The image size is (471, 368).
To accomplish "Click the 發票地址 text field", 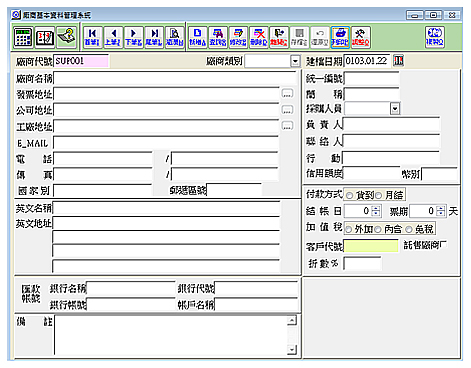I will coord(166,94).
